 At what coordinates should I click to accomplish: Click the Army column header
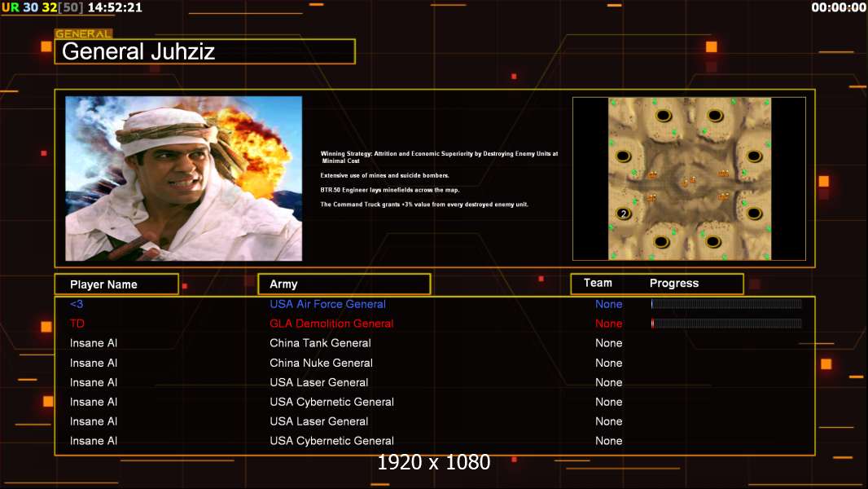point(344,284)
